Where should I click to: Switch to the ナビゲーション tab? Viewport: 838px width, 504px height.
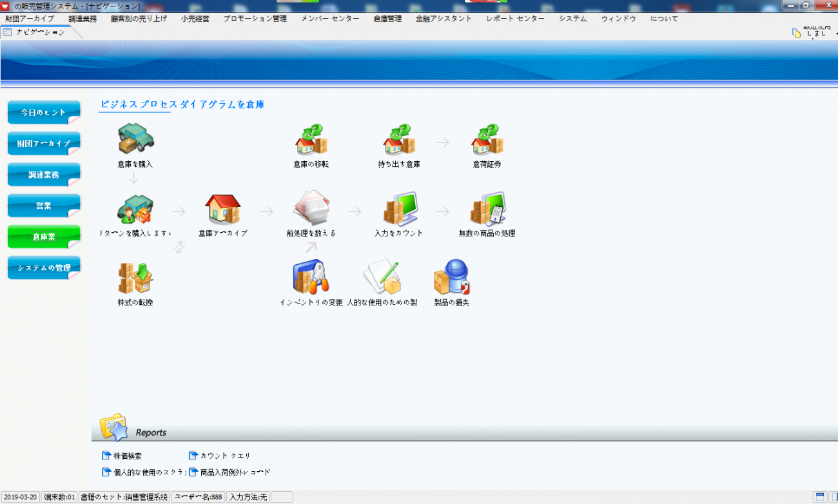pyautogui.click(x=41, y=32)
